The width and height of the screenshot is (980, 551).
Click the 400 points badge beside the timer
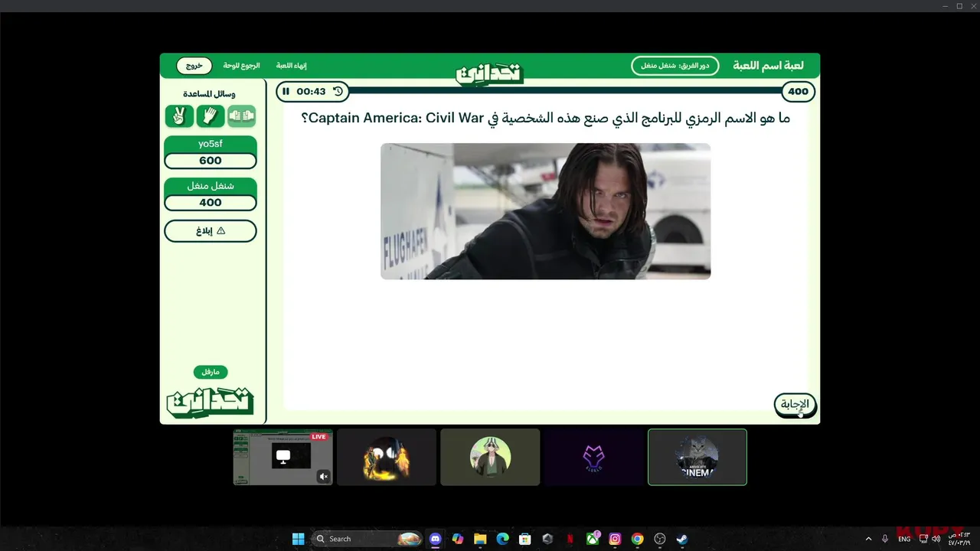pos(798,92)
